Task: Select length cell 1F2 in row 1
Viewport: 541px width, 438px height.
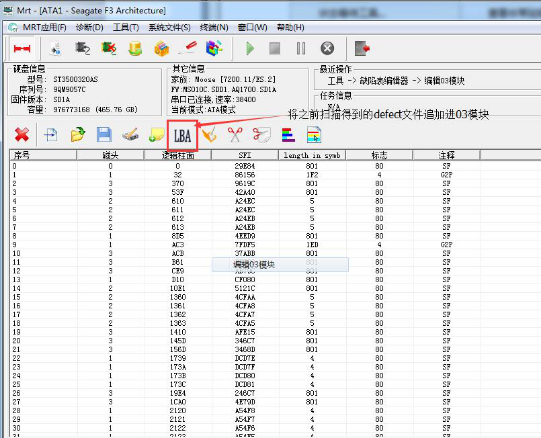Action: tap(312, 175)
